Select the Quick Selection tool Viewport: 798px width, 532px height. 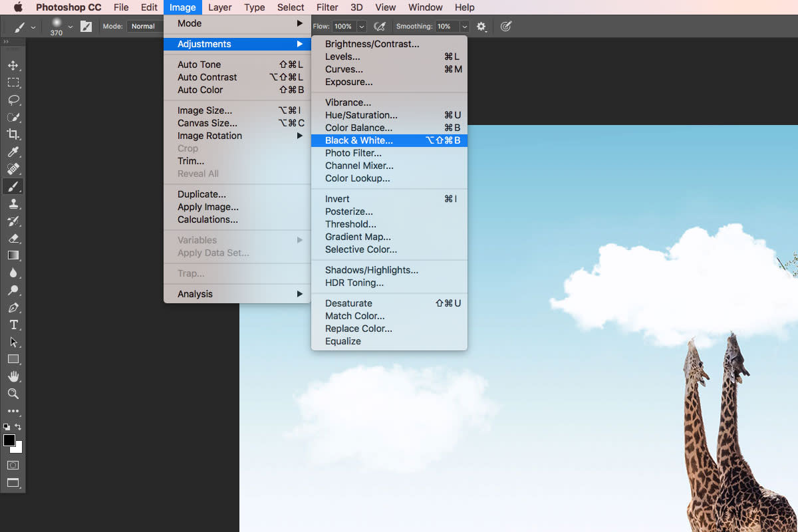point(13,117)
